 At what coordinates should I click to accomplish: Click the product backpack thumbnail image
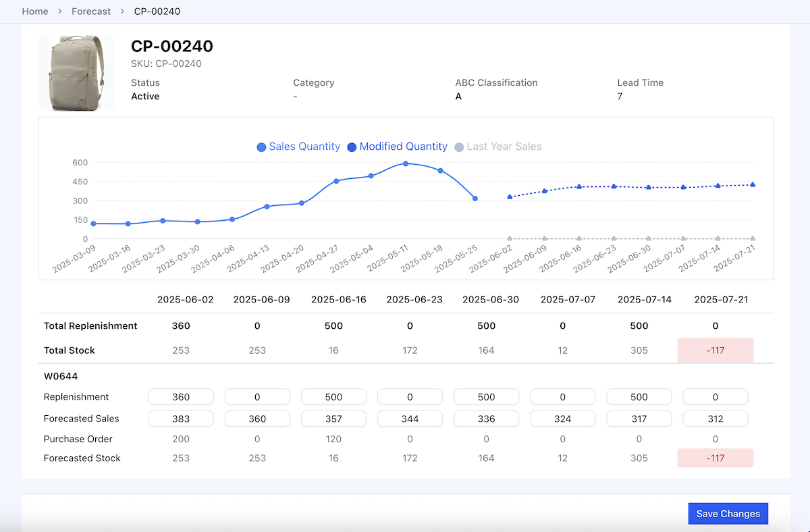tap(76, 73)
